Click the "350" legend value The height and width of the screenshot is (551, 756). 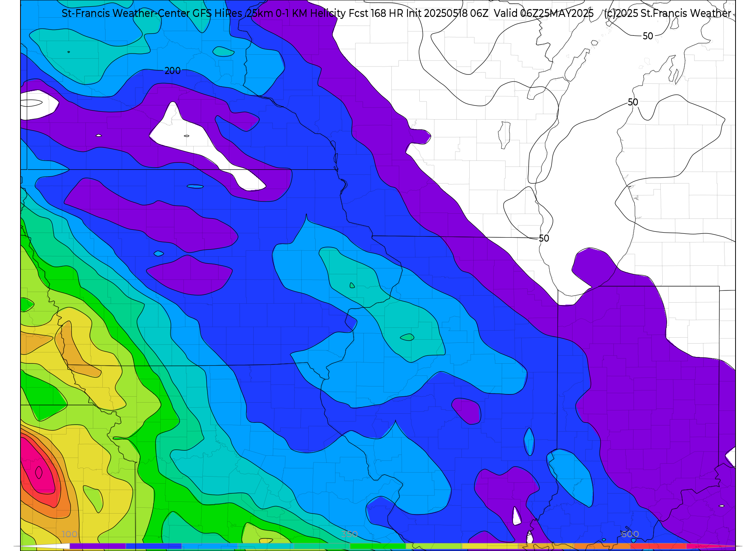pos(350,534)
